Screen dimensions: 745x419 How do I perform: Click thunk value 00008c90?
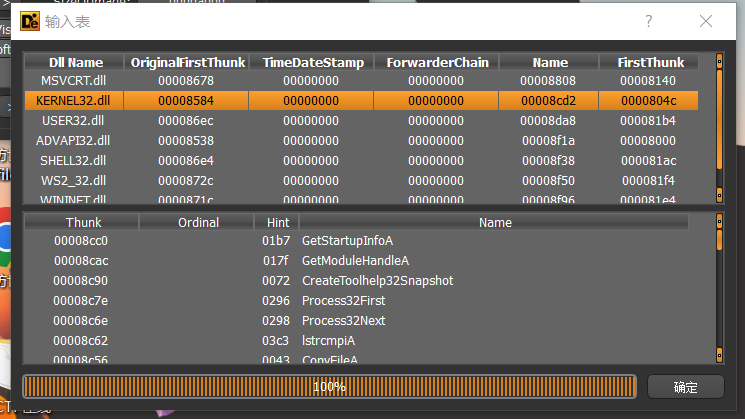pyautogui.click(x=80, y=281)
